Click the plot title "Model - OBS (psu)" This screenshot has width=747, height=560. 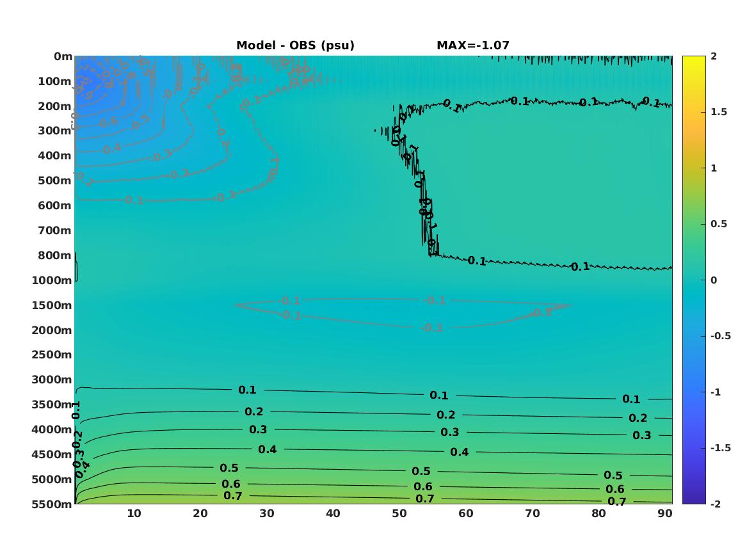tap(295, 45)
